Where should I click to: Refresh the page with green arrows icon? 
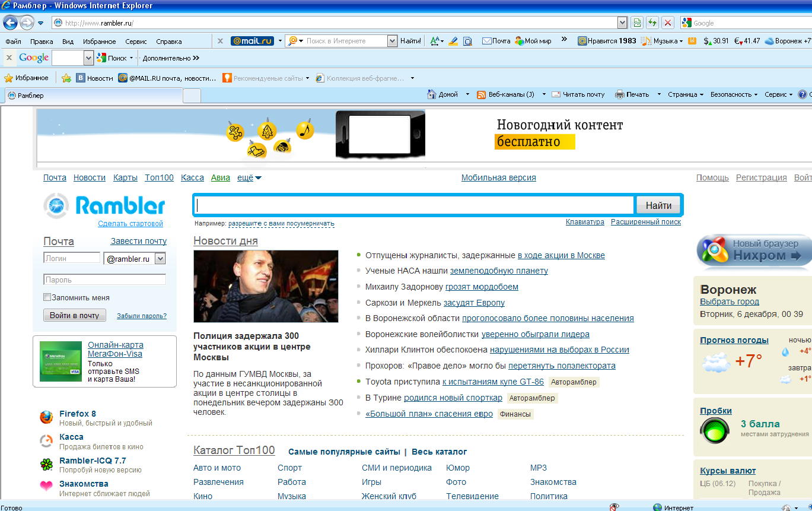(652, 23)
